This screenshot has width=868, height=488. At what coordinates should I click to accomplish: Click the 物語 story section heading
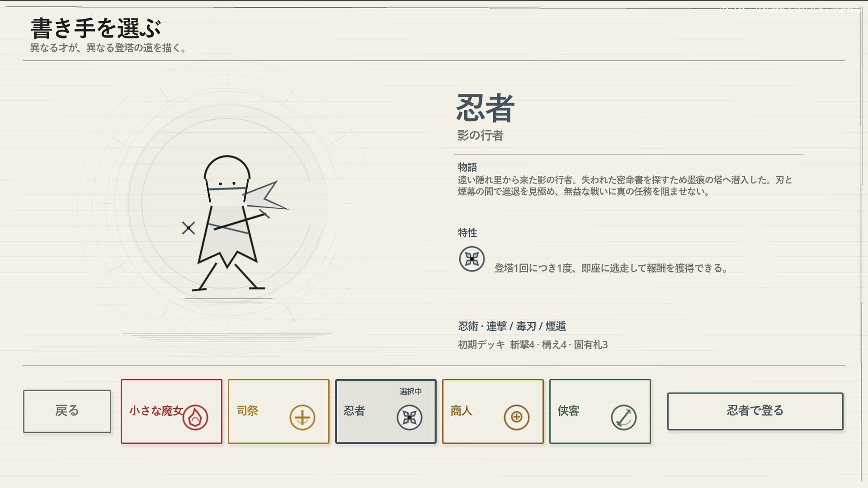(467, 167)
